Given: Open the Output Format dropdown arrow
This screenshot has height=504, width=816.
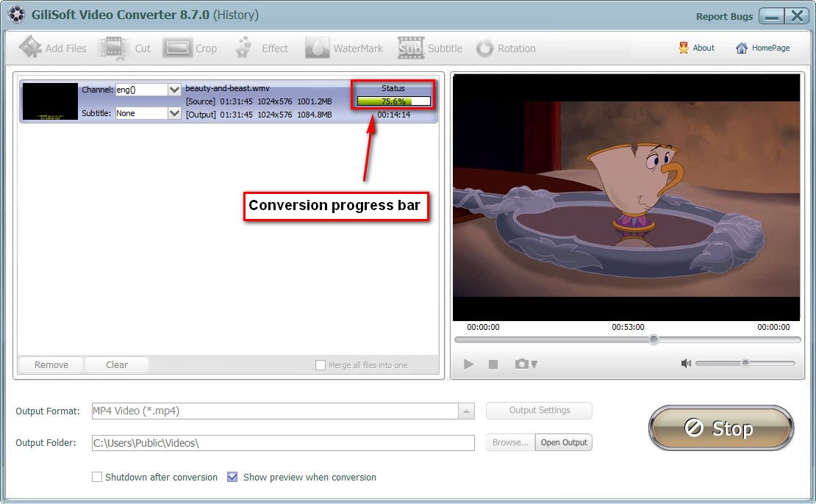Looking at the screenshot, I should [x=466, y=411].
